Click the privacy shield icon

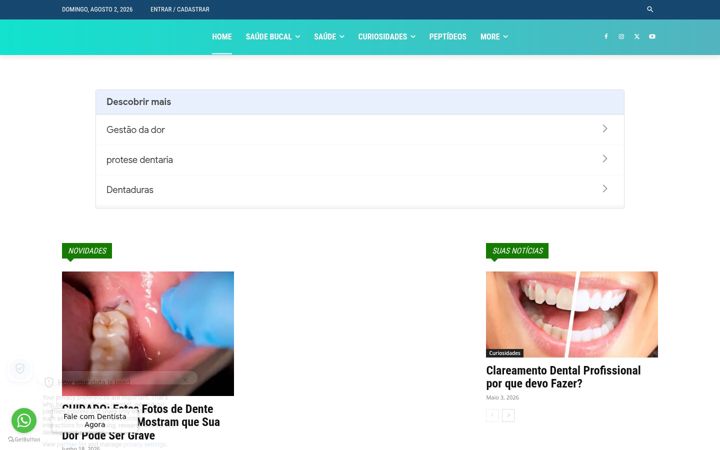[x=20, y=369]
